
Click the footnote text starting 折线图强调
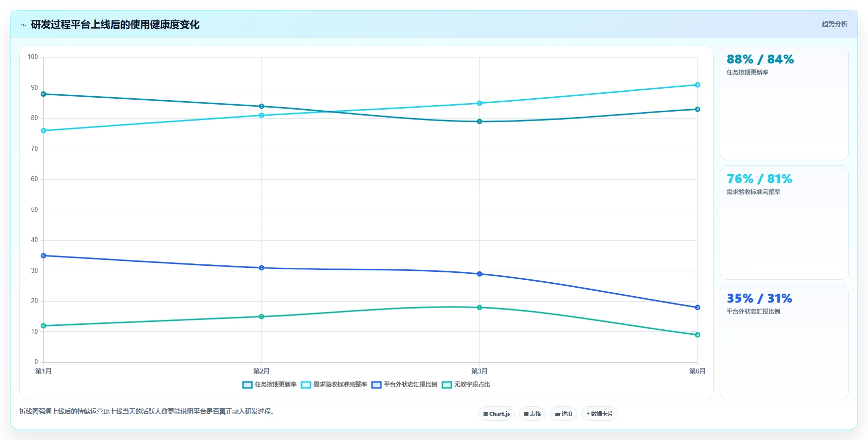[x=147, y=411]
